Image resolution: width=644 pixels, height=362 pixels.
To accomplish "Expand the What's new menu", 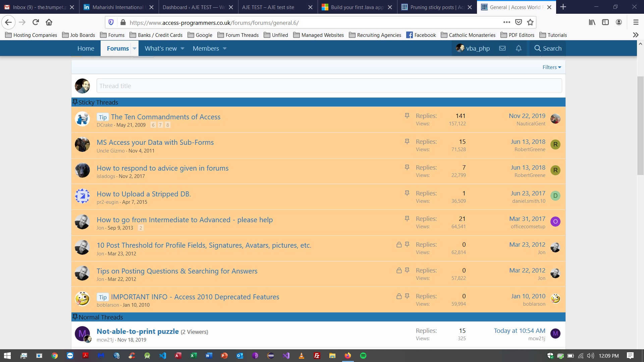I will [161, 48].
